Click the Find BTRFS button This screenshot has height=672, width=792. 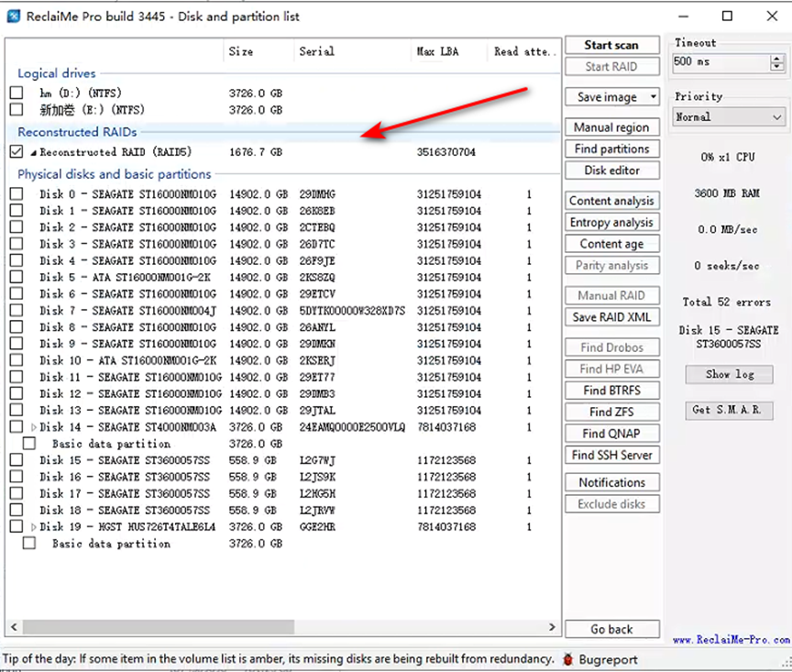click(x=611, y=390)
